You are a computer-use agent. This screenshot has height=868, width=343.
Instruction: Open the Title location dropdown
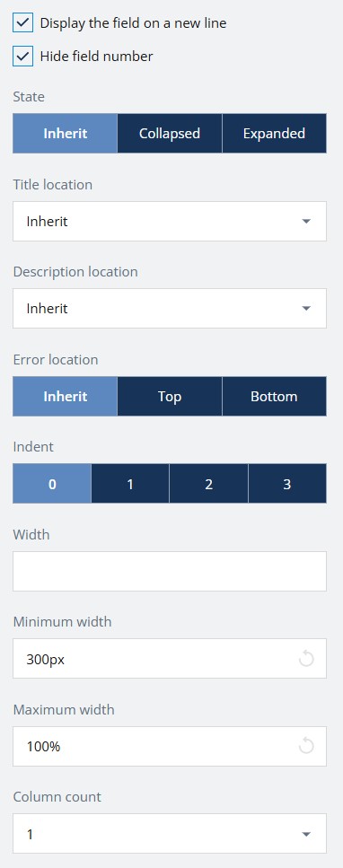point(170,222)
